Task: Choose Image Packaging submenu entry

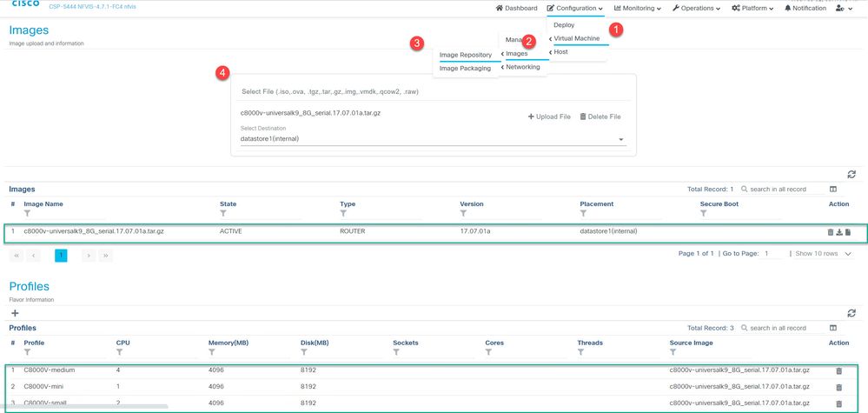Action: click(x=465, y=69)
